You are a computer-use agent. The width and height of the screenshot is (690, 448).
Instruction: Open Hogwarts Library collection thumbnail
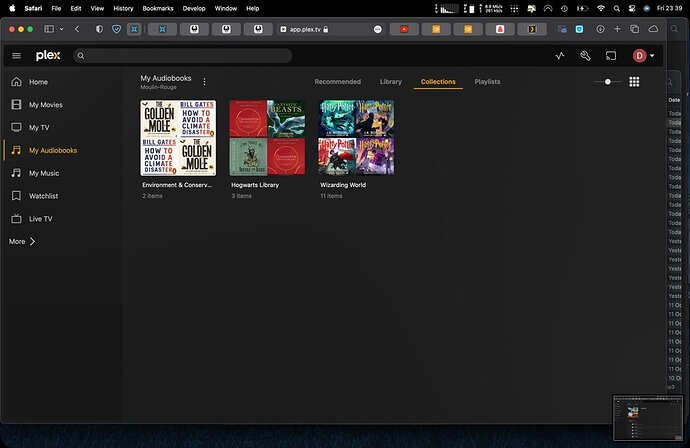(x=267, y=138)
